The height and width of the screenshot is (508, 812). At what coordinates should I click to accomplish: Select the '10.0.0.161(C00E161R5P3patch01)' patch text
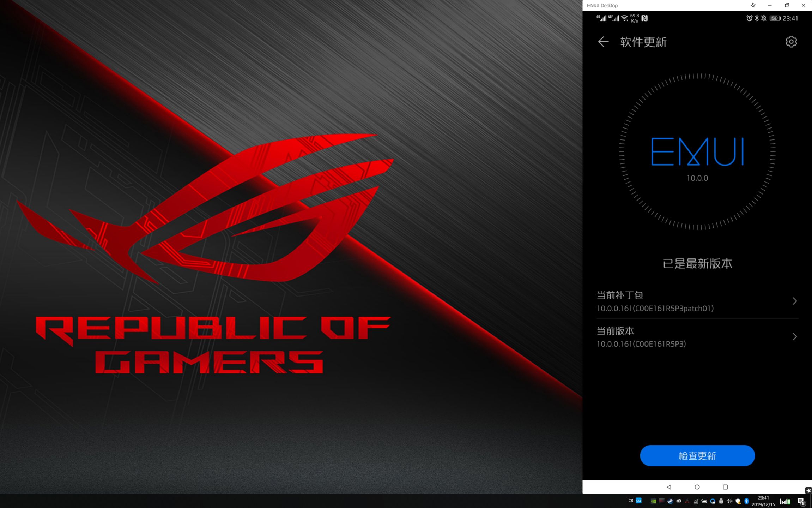coord(655,308)
